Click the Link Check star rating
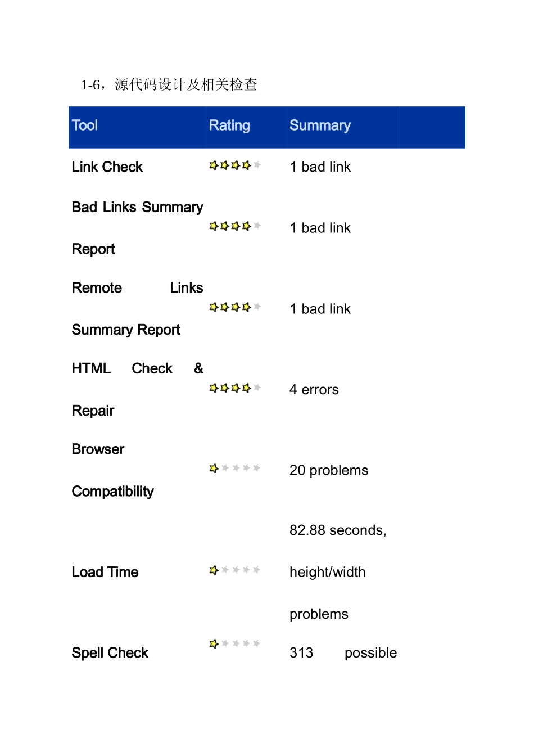The width and height of the screenshot is (534, 756). 234,165
